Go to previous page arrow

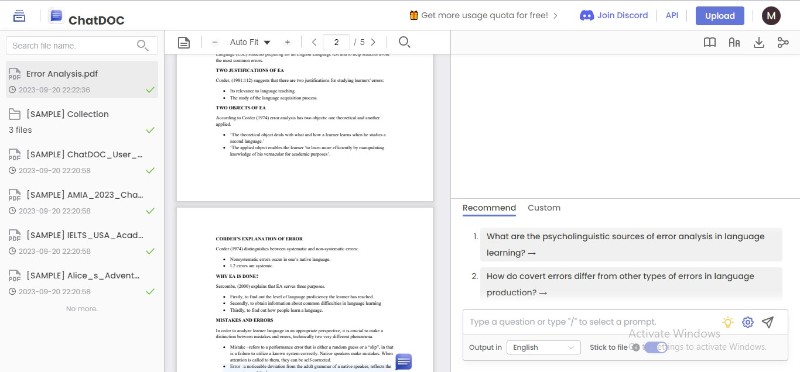[314, 42]
